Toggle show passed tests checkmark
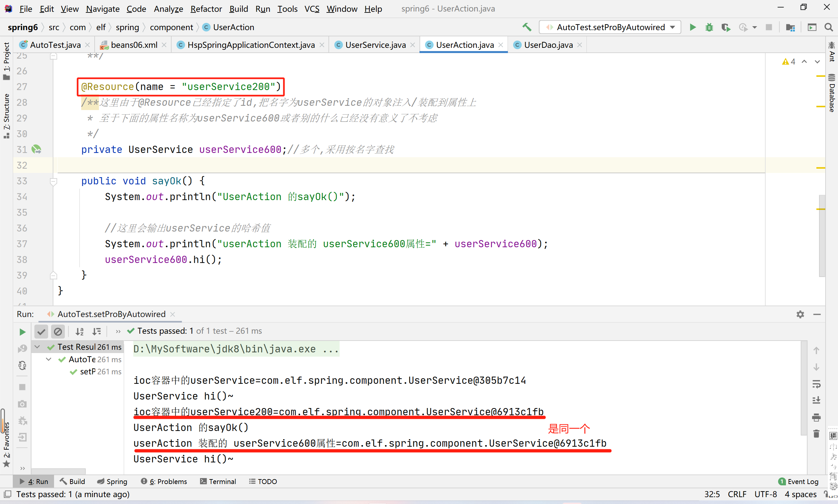838x504 pixels. (x=41, y=332)
